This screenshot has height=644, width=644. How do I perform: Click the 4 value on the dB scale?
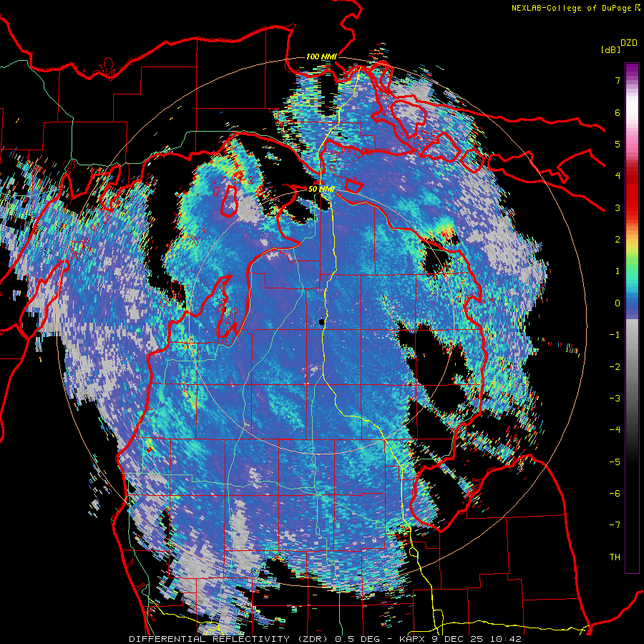click(x=618, y=176)
